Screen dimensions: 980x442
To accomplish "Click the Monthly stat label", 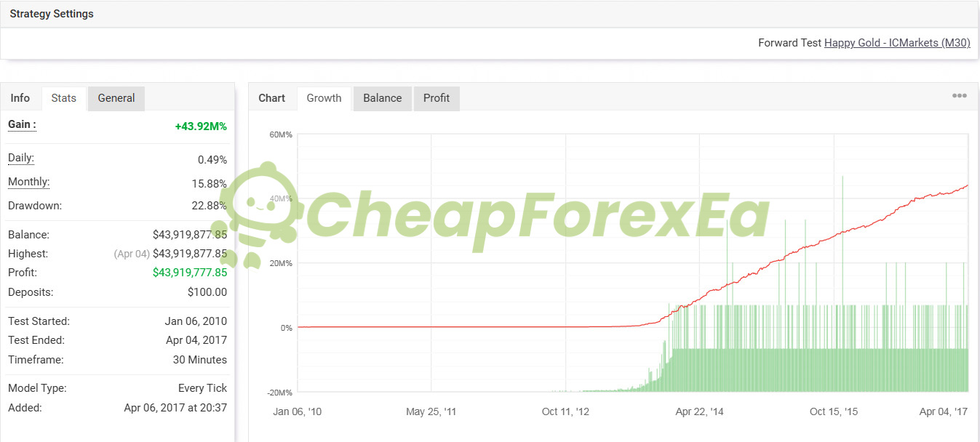I will pos(29,182).
